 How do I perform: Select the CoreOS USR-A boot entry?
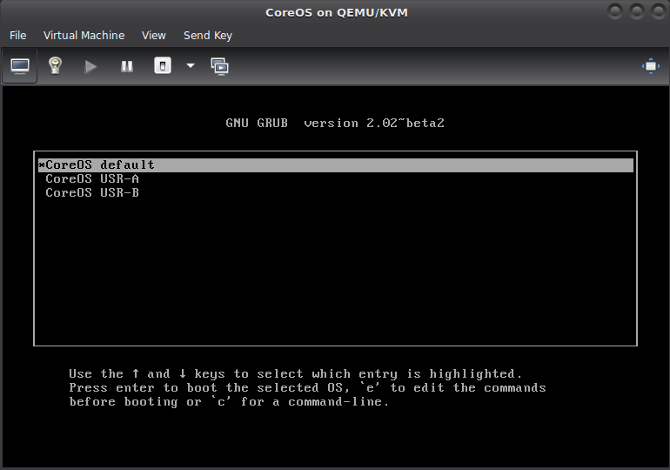pyautogui.click(x=335, y=179)
